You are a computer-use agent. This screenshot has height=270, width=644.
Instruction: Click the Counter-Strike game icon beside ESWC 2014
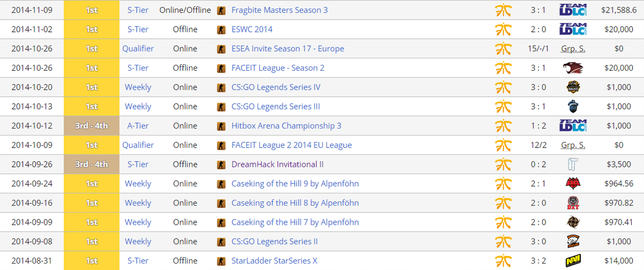pos(221,29)
